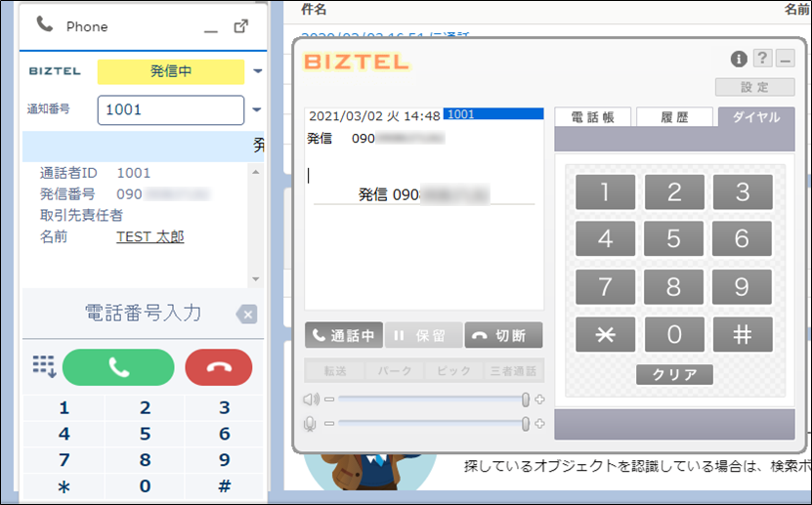Viewport: 812px width, 505px height.
Task: Click the 三者通話 button
Action: pos(513,370)
